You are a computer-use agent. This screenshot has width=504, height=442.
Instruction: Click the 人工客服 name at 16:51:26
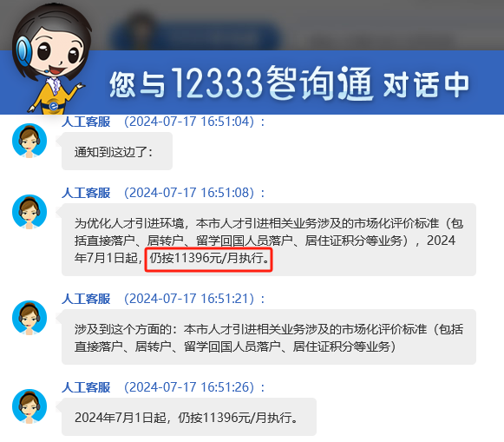(x=86, y=387)
